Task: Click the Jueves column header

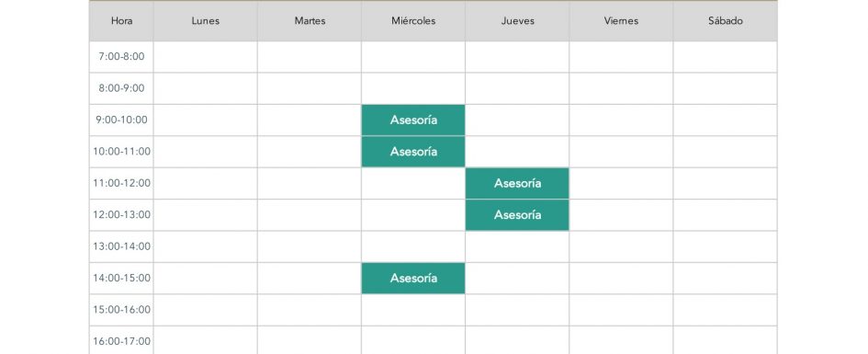Action: [x=517, y=21]
